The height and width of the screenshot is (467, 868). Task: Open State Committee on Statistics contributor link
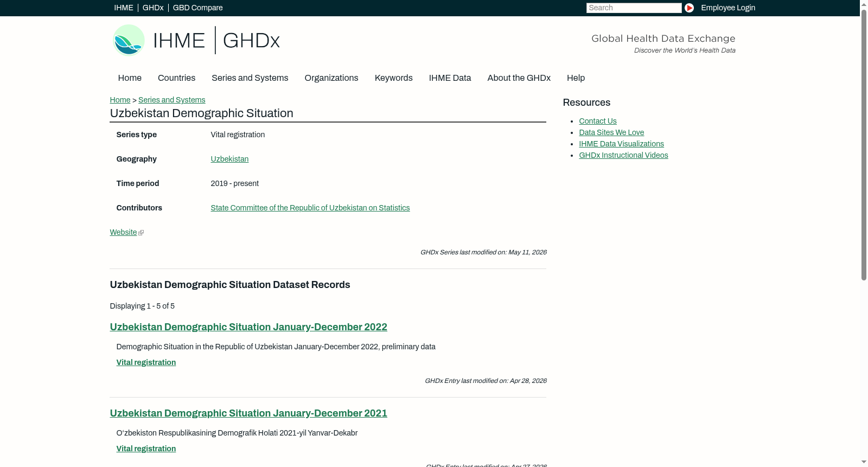click(x=310, y=208)
